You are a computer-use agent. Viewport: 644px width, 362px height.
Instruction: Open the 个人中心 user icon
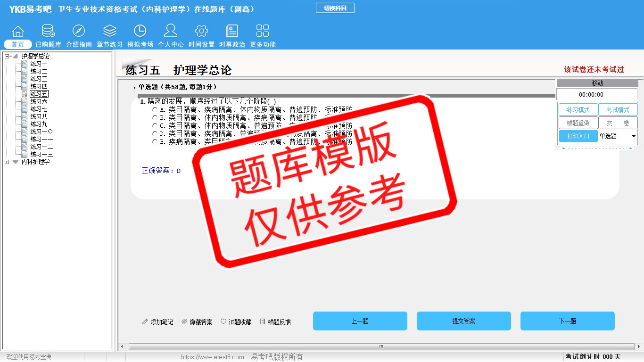pyautogui.click(x=171, y=31)
